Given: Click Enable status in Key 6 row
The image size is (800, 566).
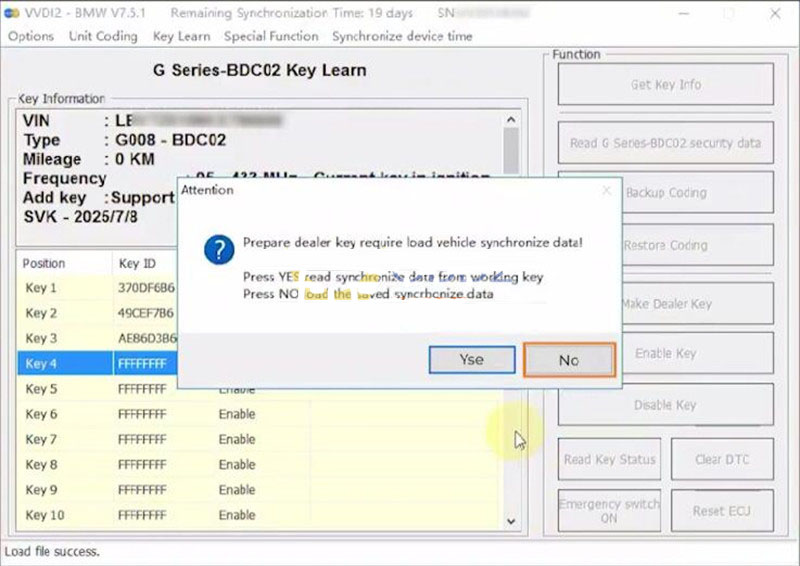Looking at the screenshot, I should point(237,414).
